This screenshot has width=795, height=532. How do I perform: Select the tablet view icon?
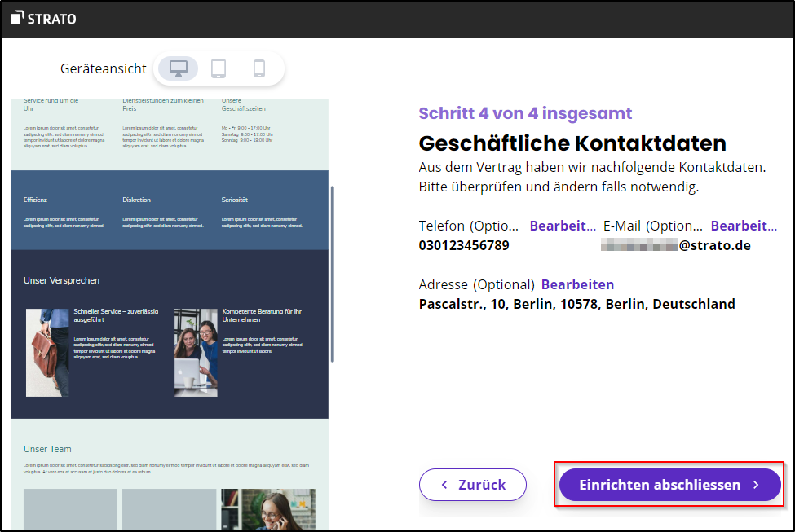[219, 68]
